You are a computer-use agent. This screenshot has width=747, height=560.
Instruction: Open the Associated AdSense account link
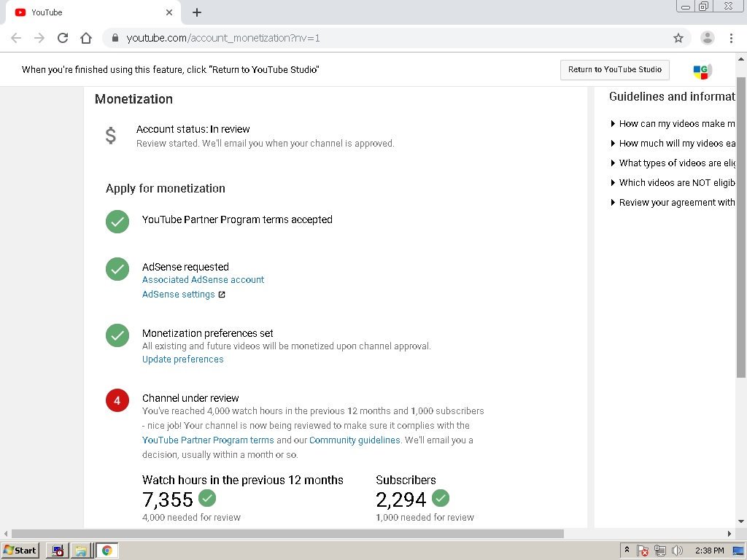pos(203,279)
